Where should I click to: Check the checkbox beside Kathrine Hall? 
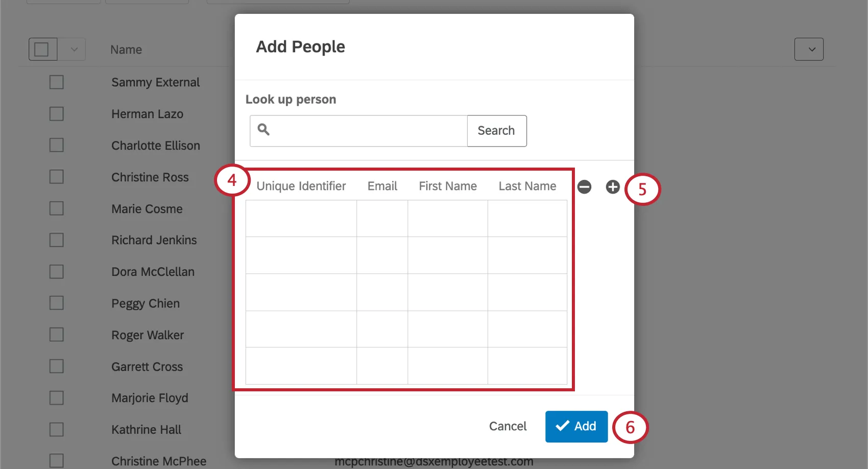tap(56, 429)
